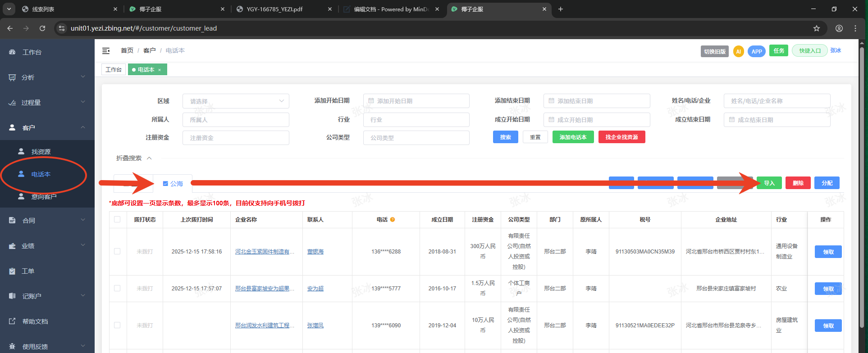
Task: Open the Chrome profile icon
Action: pos(839,28)
